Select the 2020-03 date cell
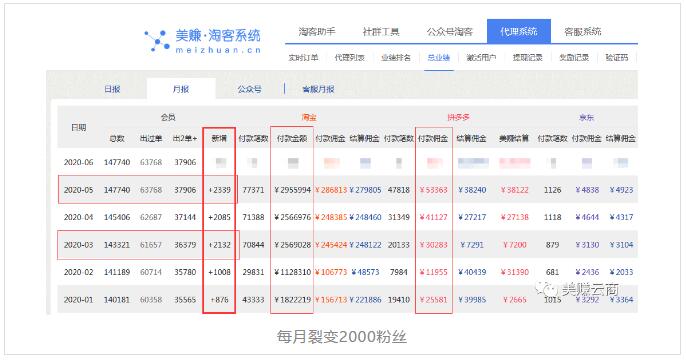 pyautogui.click(x=79, y=245)
